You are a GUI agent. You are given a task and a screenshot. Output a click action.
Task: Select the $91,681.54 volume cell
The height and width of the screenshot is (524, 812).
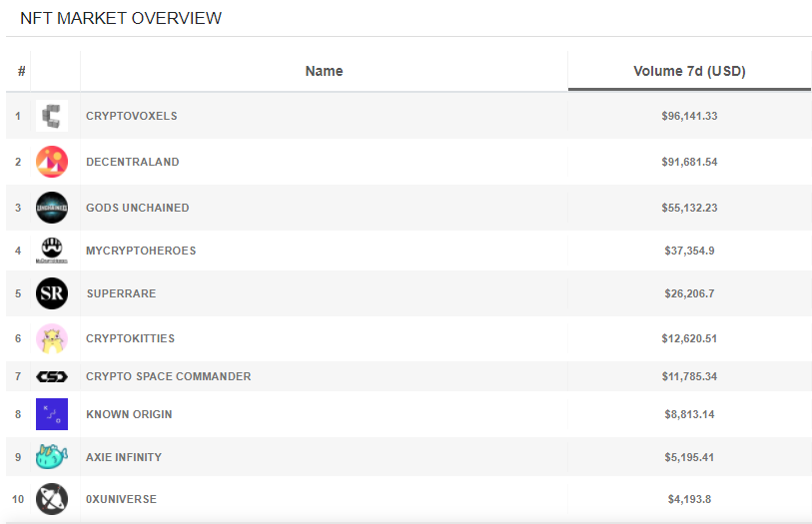(689, 162)
